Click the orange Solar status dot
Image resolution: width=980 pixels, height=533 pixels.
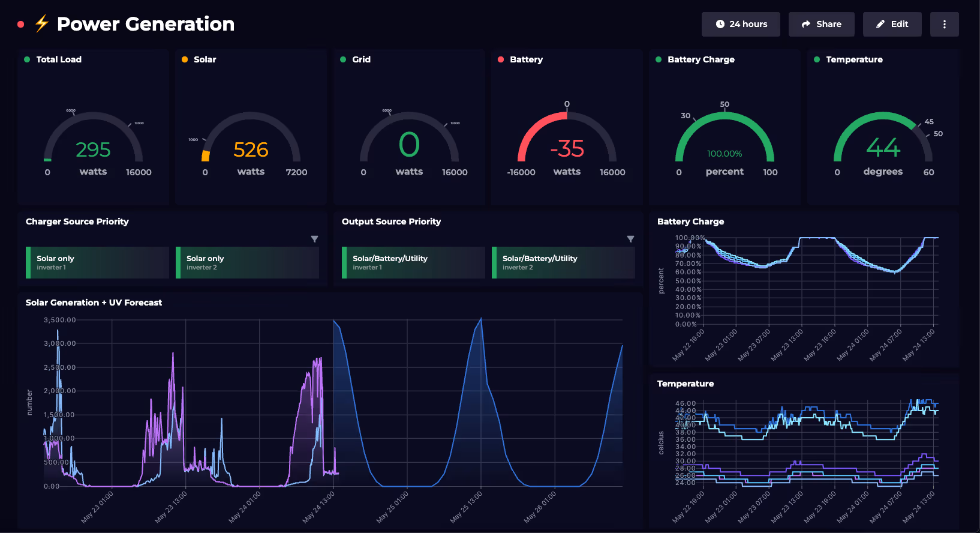[x=185, y=59]
